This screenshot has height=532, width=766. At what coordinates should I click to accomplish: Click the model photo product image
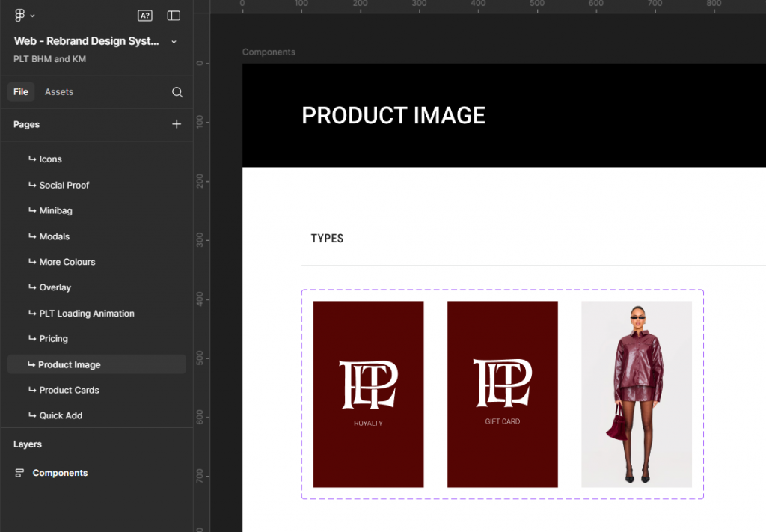tap(636, 394)
